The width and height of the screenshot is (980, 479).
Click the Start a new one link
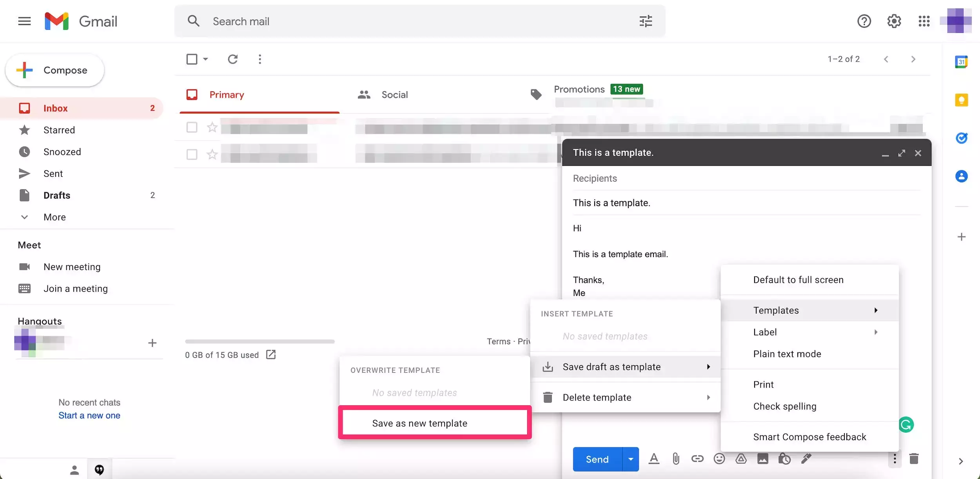[x=89, y=415]
